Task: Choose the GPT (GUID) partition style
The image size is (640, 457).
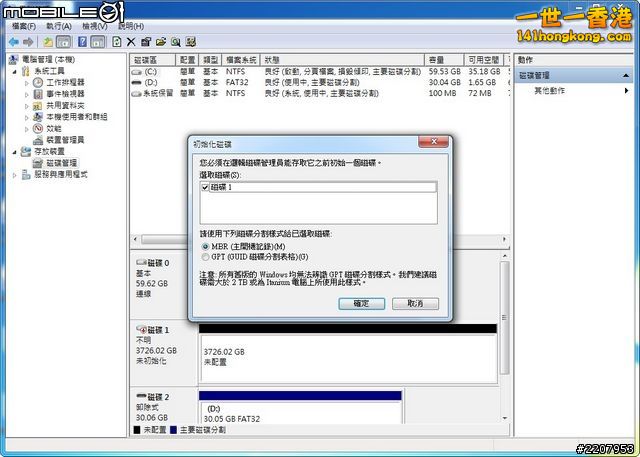Action: (x=206, y=257)
